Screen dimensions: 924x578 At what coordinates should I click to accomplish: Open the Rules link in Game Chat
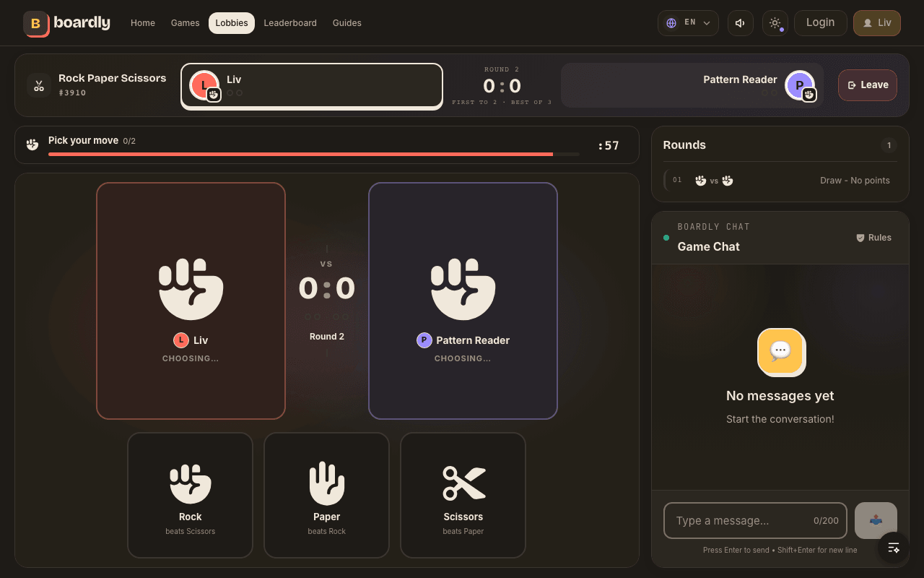click(873, 238)
